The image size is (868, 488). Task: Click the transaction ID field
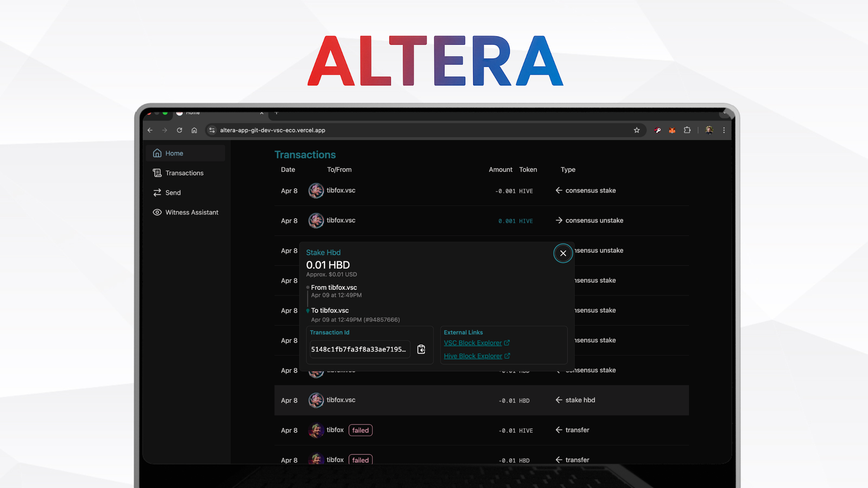(360, 349)
